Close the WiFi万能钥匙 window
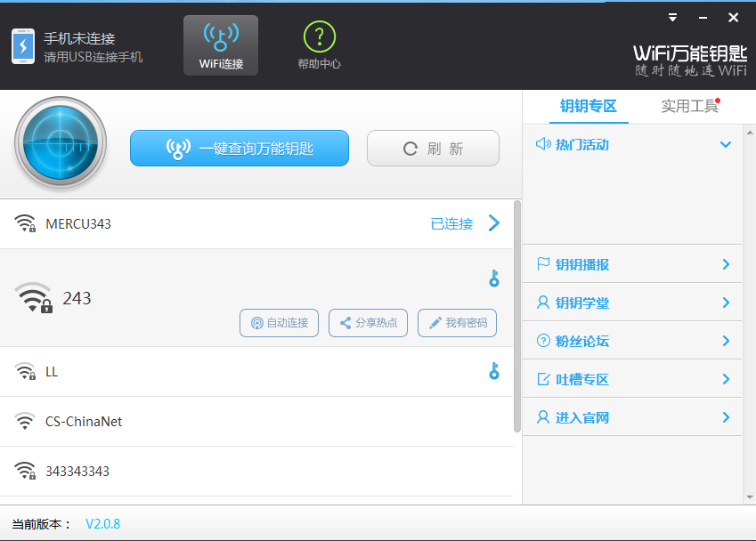 coord(734,18)
